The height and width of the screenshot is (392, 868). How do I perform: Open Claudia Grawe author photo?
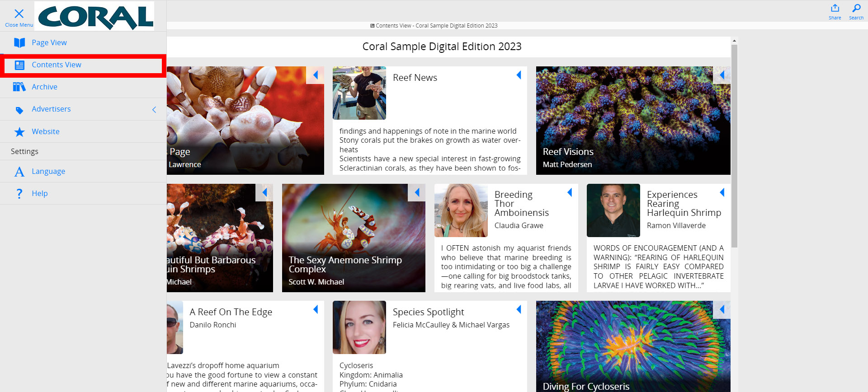point(461,210)
